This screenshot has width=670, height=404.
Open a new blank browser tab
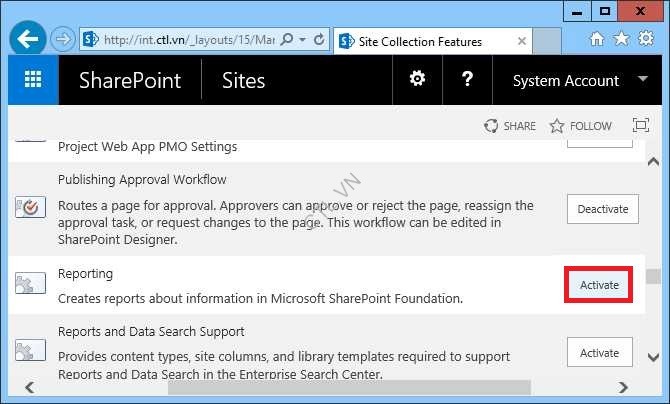coord(547,41)
